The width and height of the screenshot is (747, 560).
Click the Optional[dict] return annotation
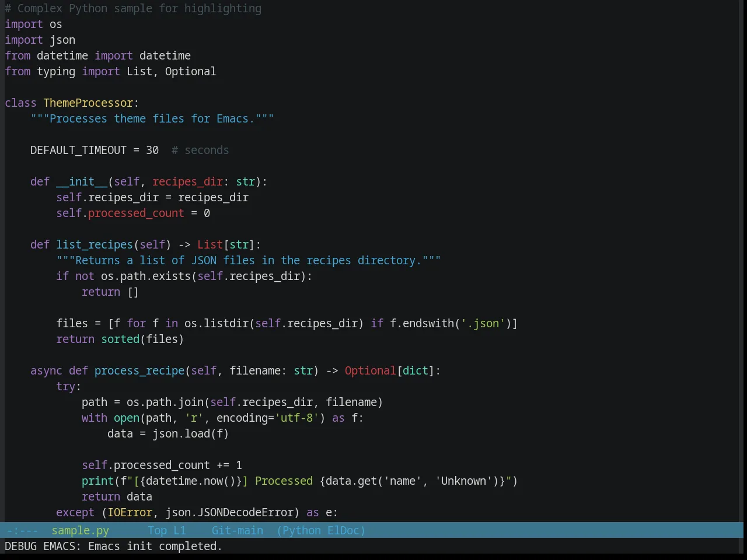click(389, 370)
